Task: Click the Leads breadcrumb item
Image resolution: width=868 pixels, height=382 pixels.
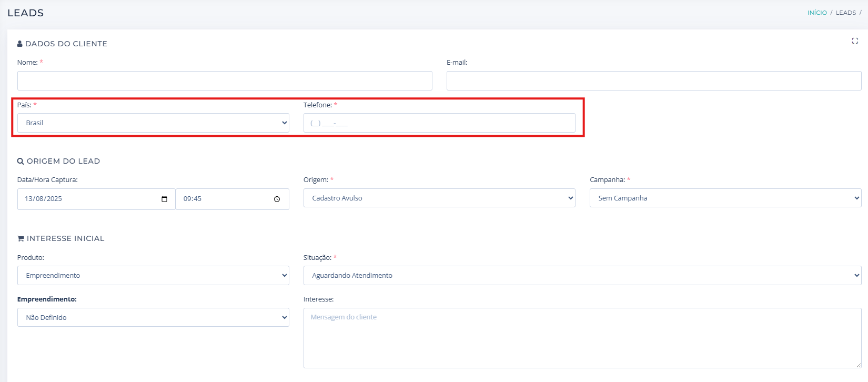Action: (845, 13)
